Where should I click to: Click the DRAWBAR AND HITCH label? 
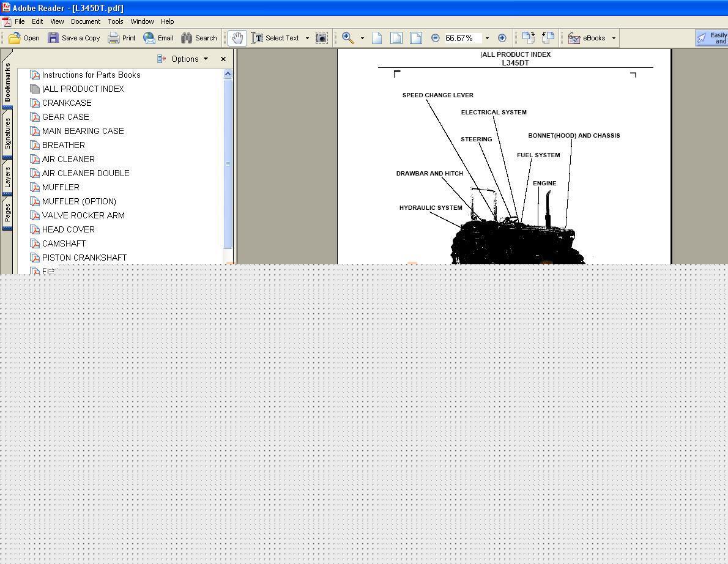[x=429, y=174]
